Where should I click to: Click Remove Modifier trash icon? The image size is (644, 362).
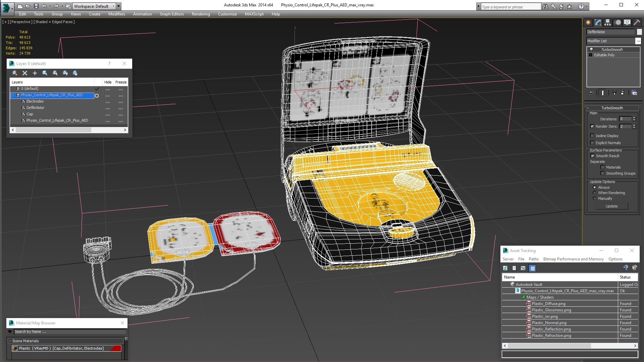pos(623,93)
